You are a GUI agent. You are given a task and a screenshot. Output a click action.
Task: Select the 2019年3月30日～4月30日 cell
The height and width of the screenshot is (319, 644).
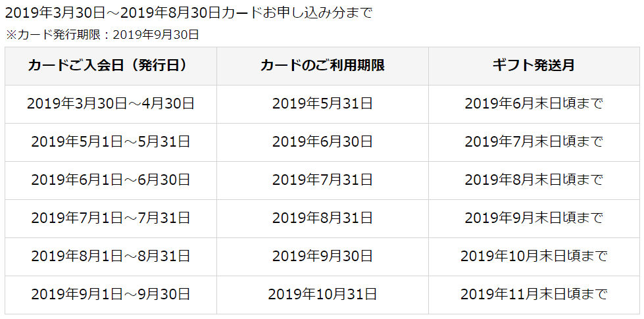(x=111, y=103)
